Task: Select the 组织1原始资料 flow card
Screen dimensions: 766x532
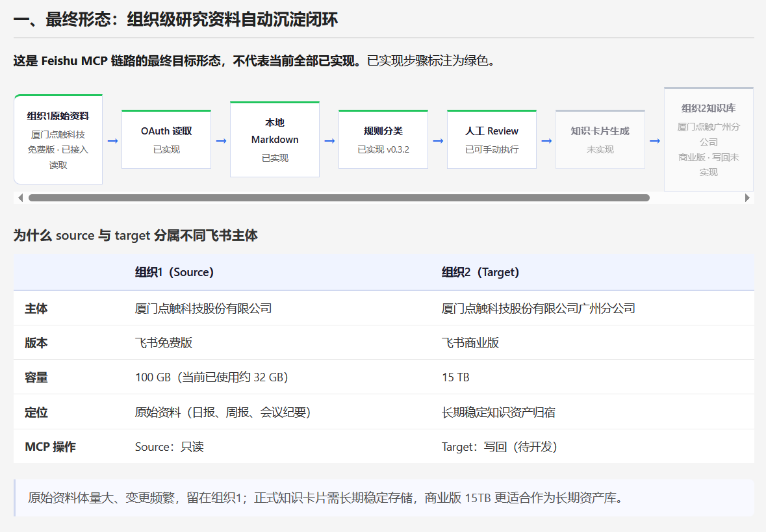Action: click(x=58, y=139)
